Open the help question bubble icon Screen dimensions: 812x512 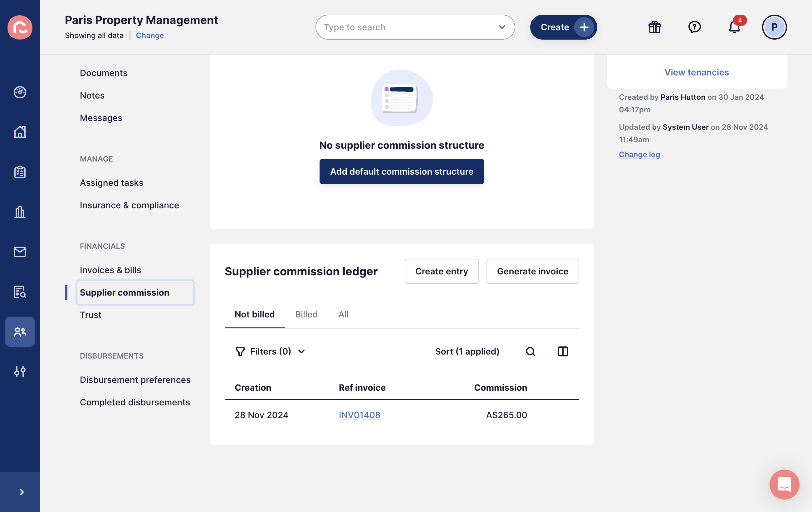pos(694,27)
